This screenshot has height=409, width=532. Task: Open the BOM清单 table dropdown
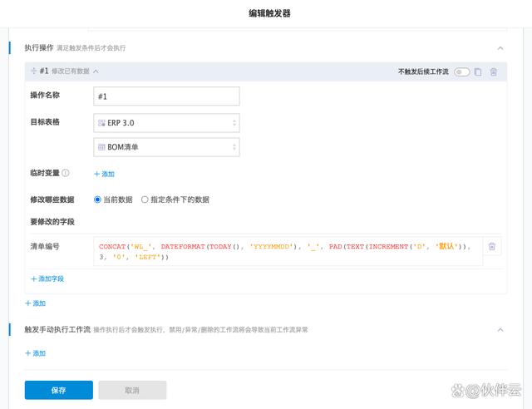[166, 147]
